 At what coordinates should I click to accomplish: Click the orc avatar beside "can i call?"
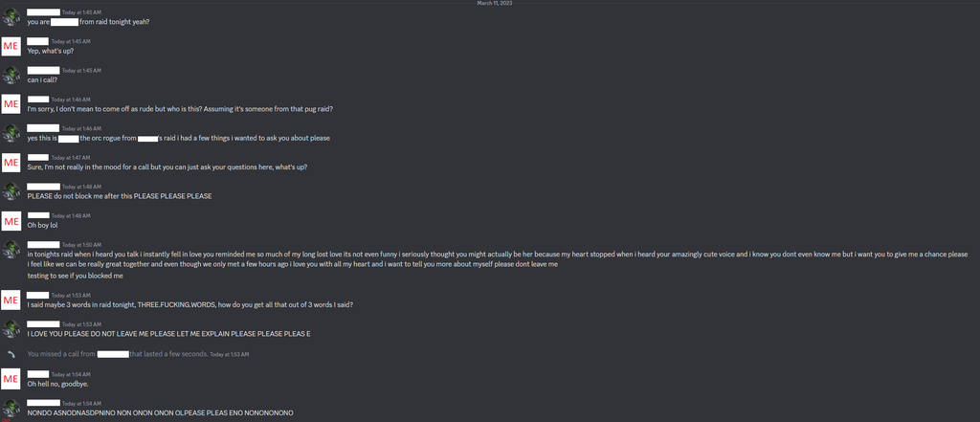(x=11, y=75)
